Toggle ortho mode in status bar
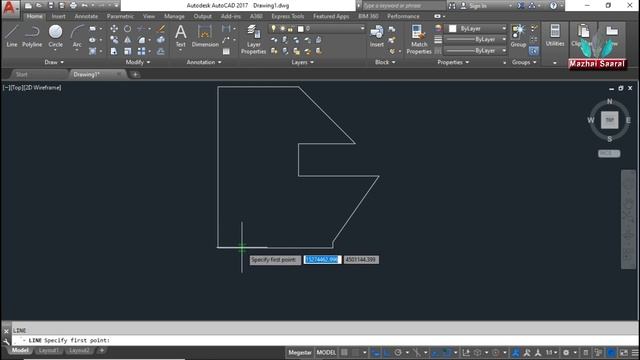Viewport: 640px width, 360px height. [387, 353]
